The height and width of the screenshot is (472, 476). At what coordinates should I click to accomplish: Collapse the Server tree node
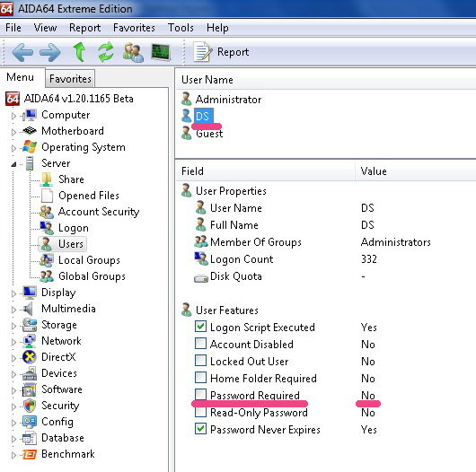coord(13,164)
